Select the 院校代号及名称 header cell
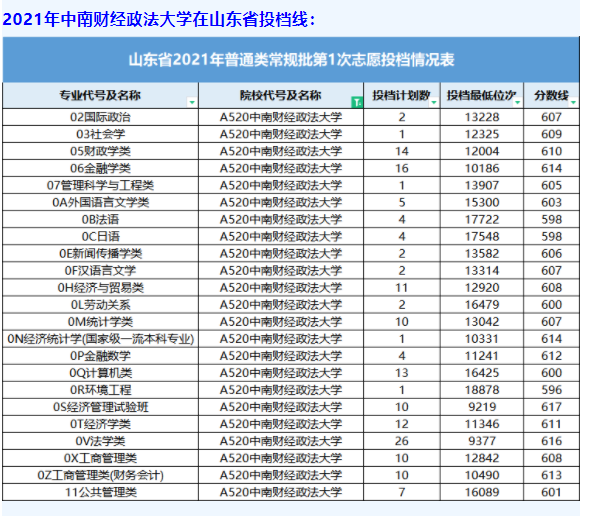The width and height of the screenshot is (589, 516). 281,95
